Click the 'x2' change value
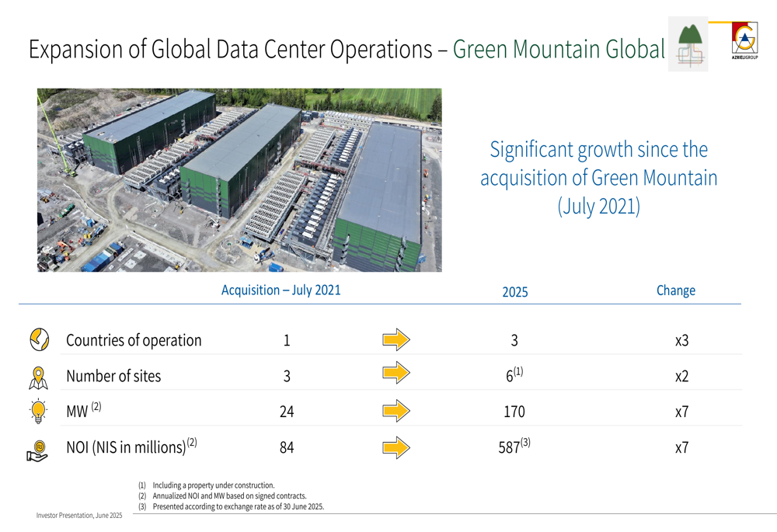This screenshot has height=532, width=777. 682,377
